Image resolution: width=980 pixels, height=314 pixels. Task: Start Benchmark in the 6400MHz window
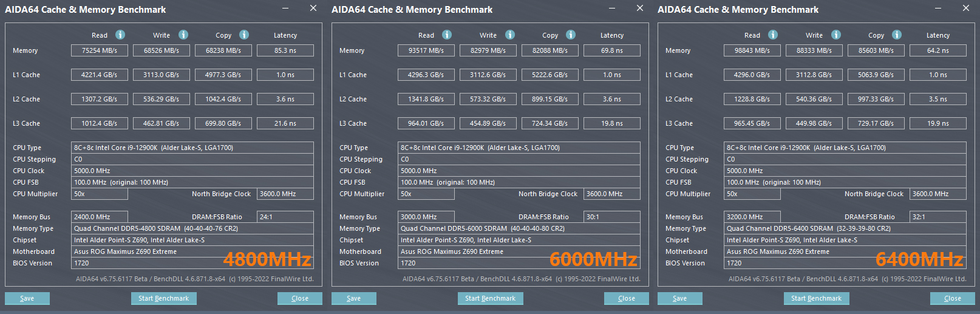(x=816, y=298)
